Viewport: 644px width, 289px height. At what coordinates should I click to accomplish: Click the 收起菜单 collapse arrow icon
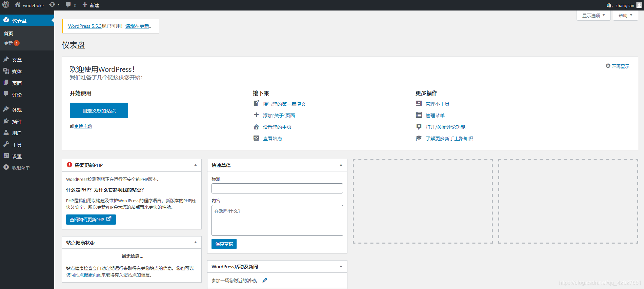click(x=6, y=167)
